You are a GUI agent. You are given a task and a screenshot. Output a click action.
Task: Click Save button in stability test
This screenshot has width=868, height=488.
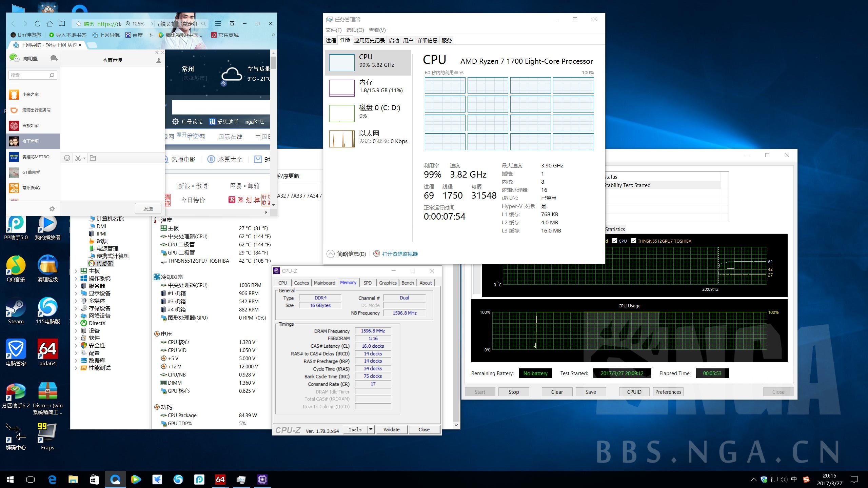pos(591,392)
